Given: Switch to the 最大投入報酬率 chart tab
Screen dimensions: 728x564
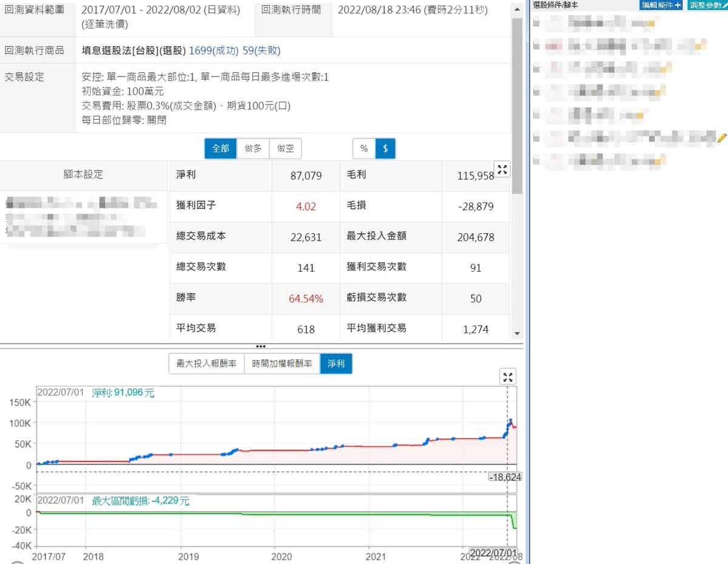Looking at the screenshot, I should (206, 364).
